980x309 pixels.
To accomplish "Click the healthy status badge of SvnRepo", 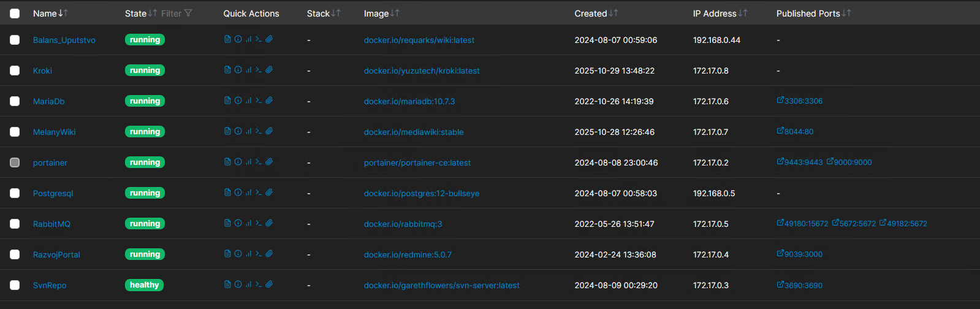I will tap(144, 285).
